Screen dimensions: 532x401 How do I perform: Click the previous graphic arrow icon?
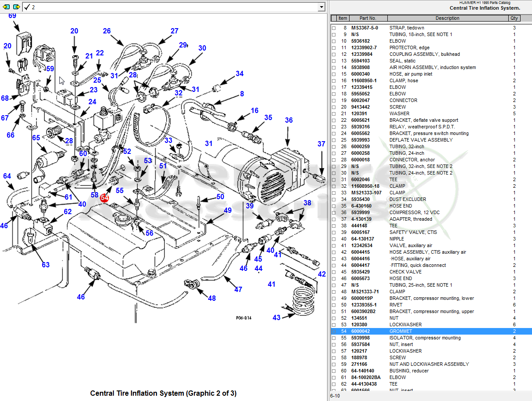(x=6, y=7)
